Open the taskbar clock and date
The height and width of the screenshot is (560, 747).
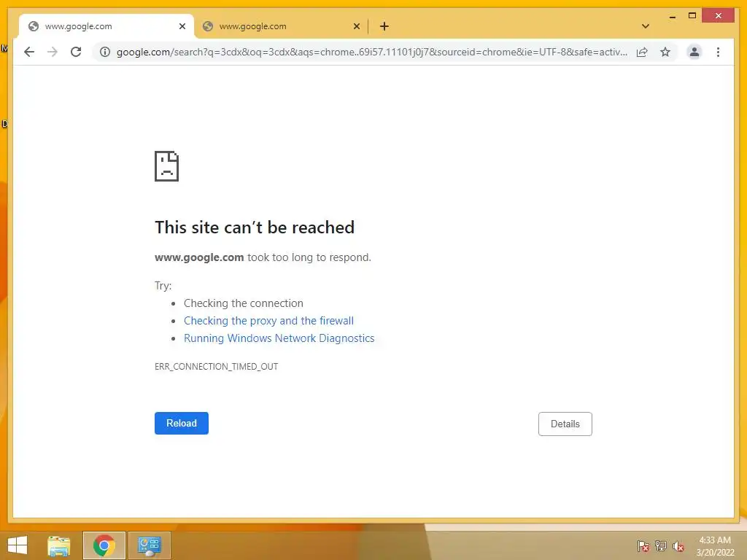coord(715,546)
